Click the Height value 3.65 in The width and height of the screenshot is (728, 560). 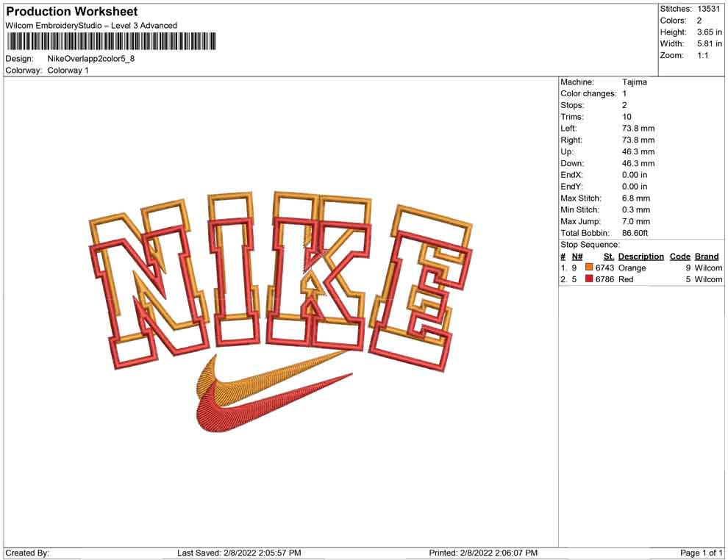(x=709, y=32)
